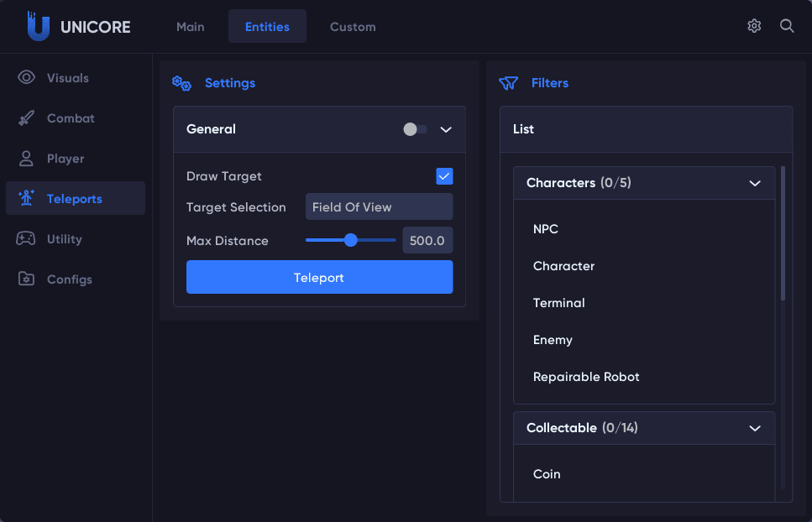This screenshot has width=812, height=522.
Task: Collapse the General settings chevron
Action: (447, 129)
